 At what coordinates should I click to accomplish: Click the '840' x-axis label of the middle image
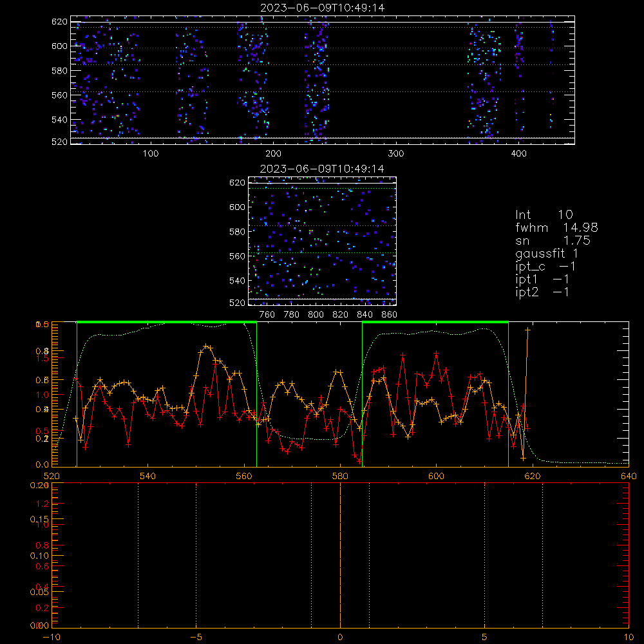tap(365, 315)
